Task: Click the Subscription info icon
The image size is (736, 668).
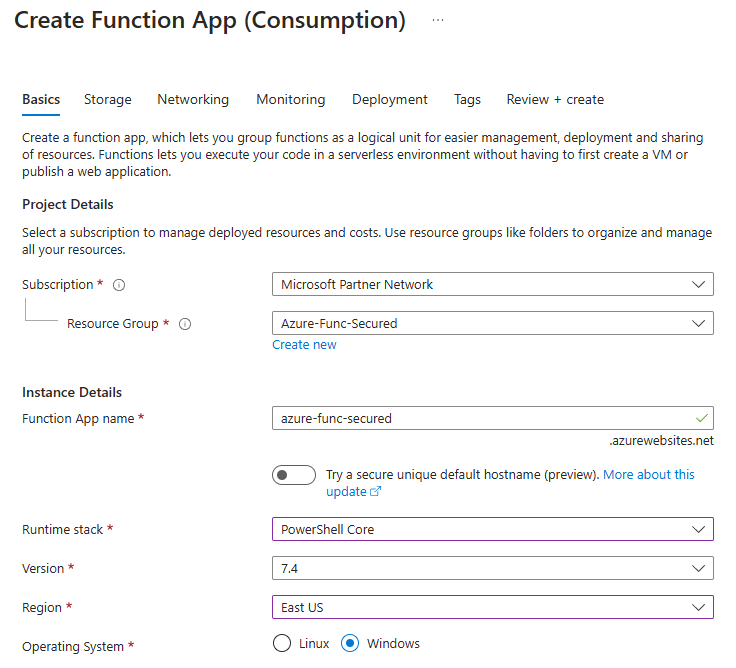Action: click(119, 285)
